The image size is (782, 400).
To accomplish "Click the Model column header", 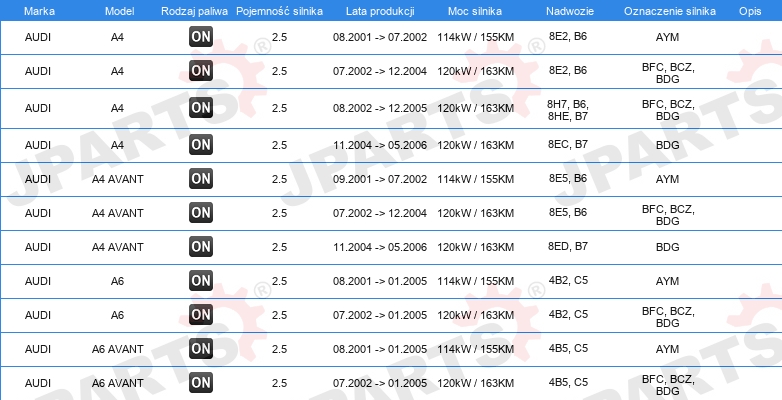I will tap(117, 9).
